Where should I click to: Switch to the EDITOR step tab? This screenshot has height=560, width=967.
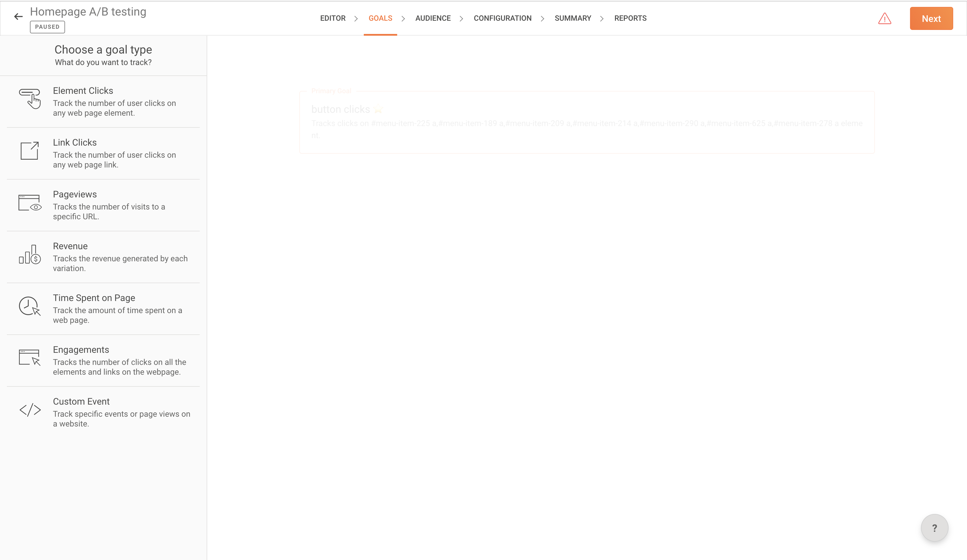click(333, 18)
